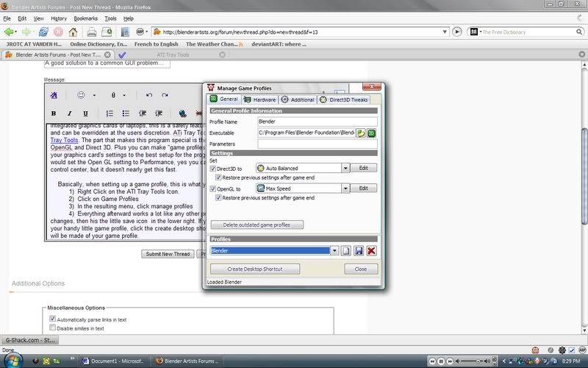Click the search magnifier in The Free Dictionary box

click(579, 32)
